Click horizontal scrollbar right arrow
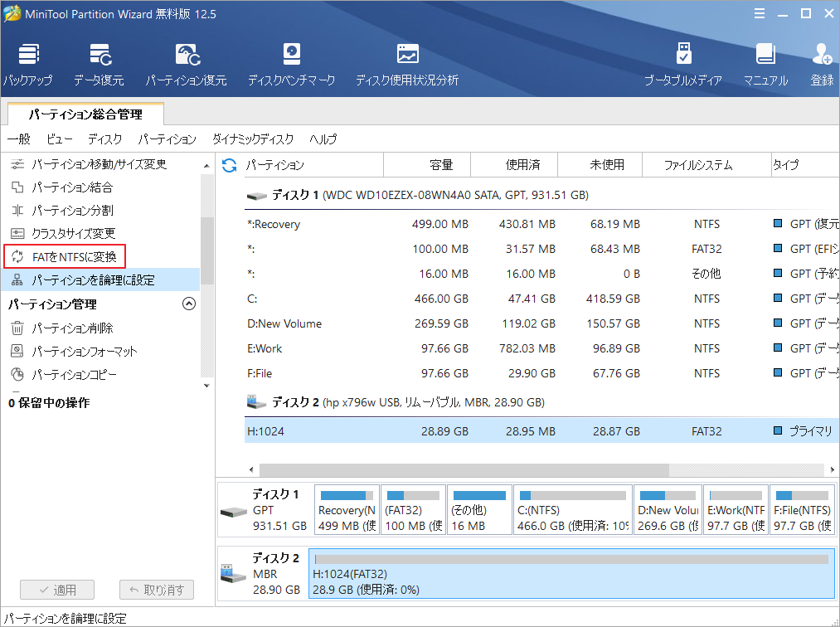The height and width of the screenshot is (627, 840). click(832, 470)
